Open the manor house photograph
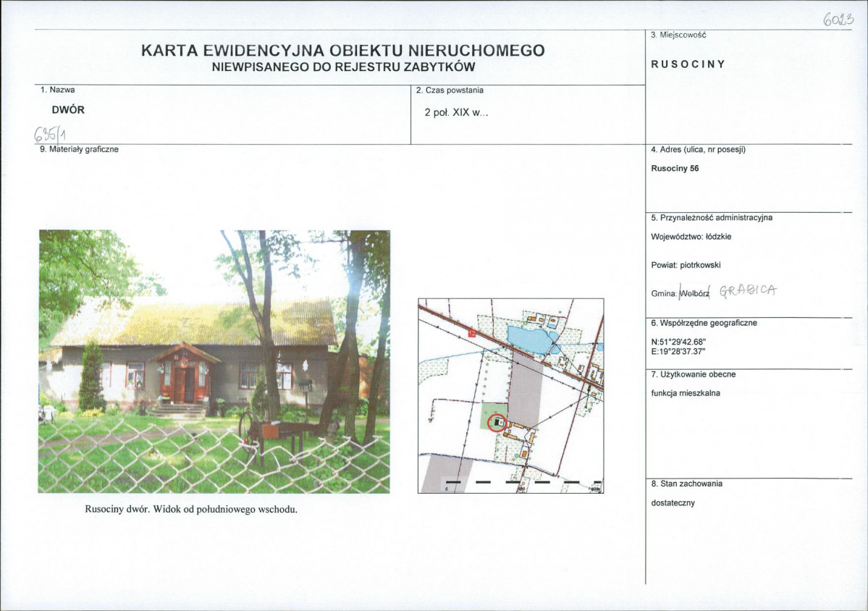 pyautogui.click(x=214, y=361)
